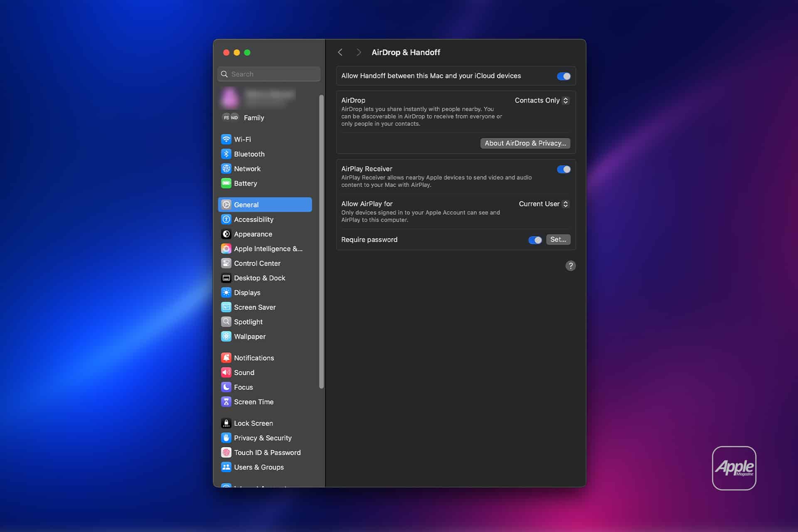Viewport: 798px width, 532px height.
Task: Close the System Settings window
Action: coord(226,52)
